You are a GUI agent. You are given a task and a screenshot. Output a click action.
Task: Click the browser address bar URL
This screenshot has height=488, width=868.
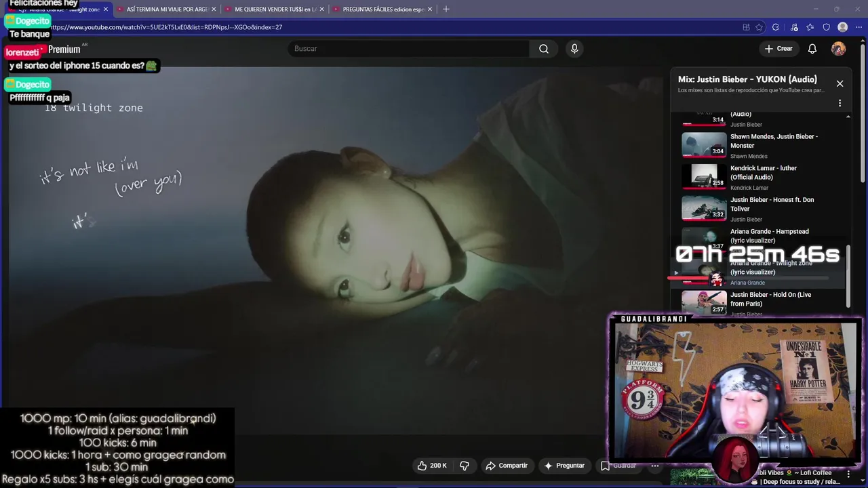(165, 27)
